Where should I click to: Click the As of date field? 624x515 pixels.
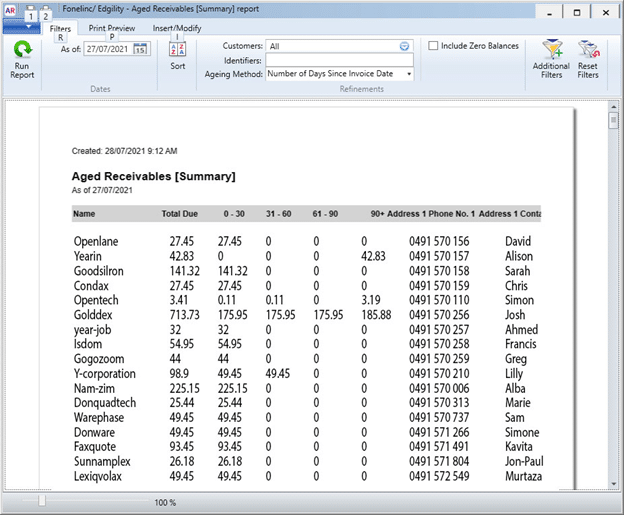click(108, 49)
